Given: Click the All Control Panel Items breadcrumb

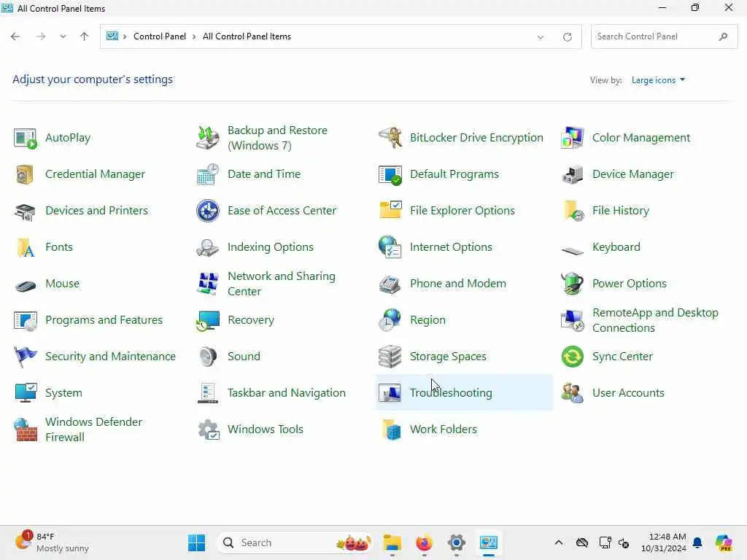Looking at the screenshot, I should pos(247,36).
